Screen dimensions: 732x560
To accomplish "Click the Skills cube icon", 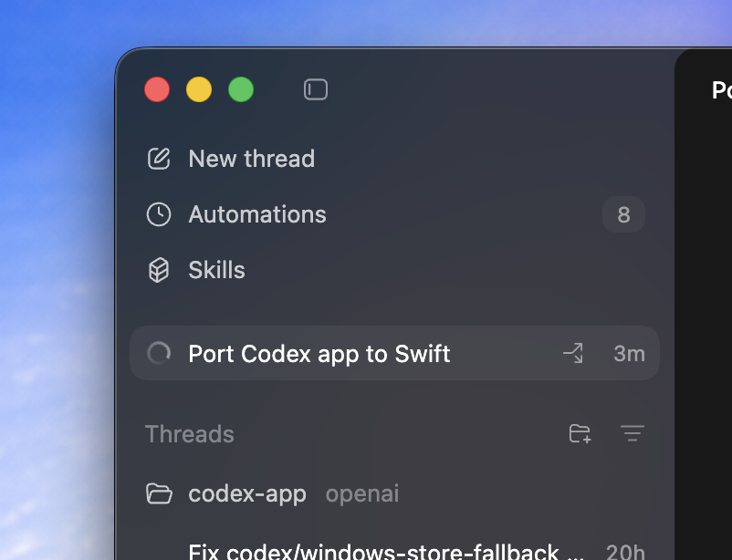I will pyautogui.click(x=159, y=270).
